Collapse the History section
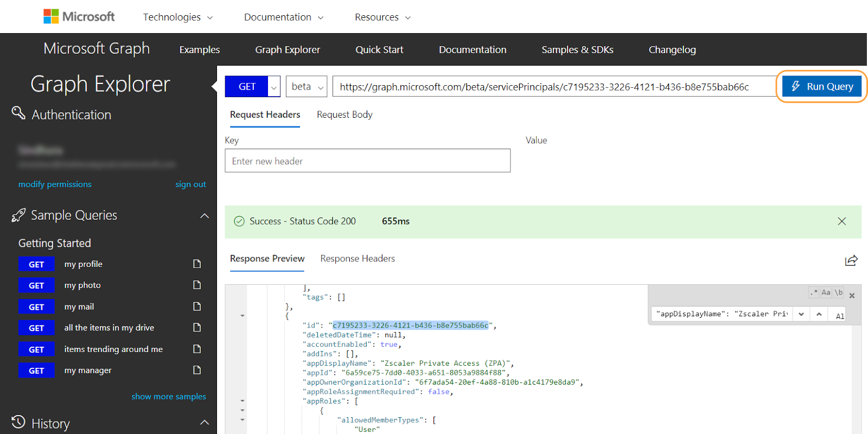The height and width of the screenshot is (434, 868). click(x=205, y=422)
